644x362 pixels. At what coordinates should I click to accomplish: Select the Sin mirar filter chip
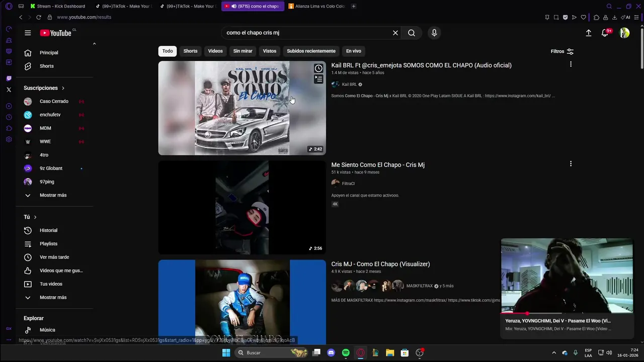click(x=243, y=51)
